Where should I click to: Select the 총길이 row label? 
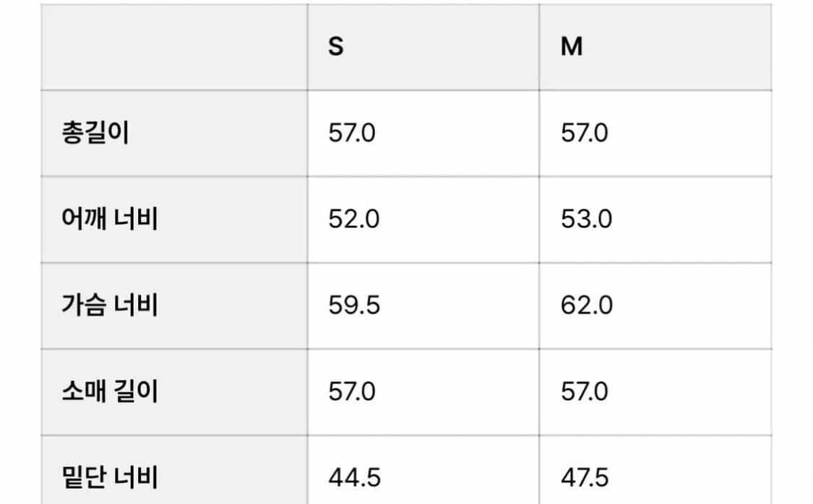(95, 134)
